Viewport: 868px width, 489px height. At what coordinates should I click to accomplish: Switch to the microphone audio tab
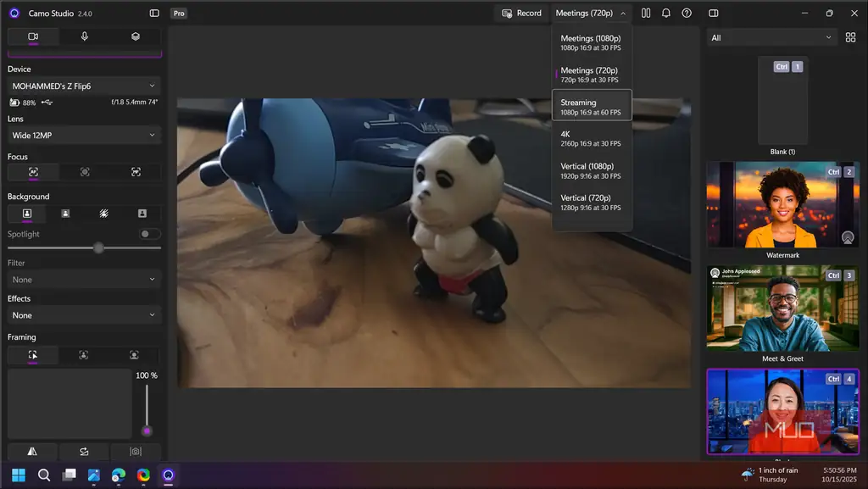tap(84, 36)
